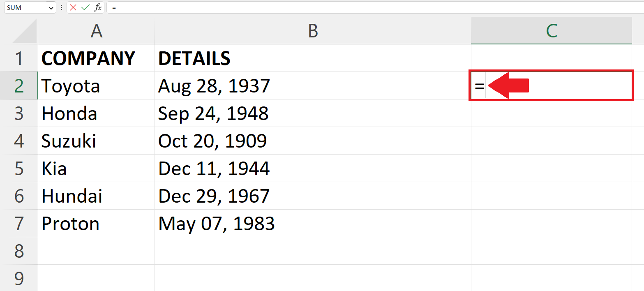Open the Name Box dropdown arrow

pos(51,7)
